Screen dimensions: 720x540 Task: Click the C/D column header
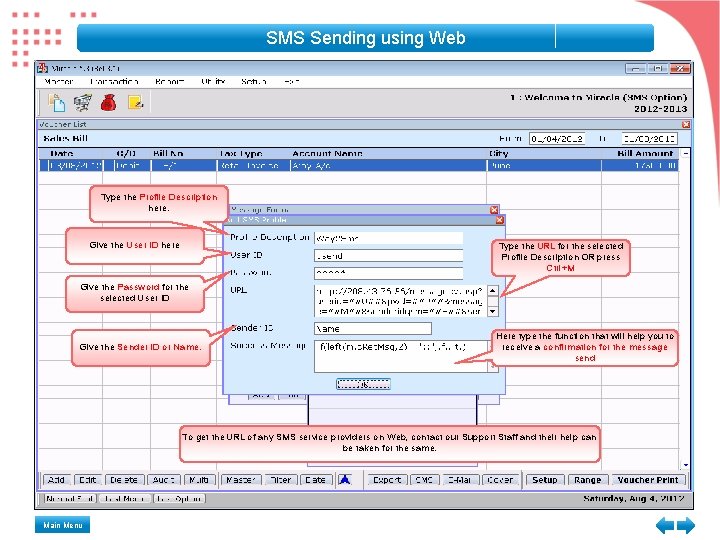pos(126,153)
